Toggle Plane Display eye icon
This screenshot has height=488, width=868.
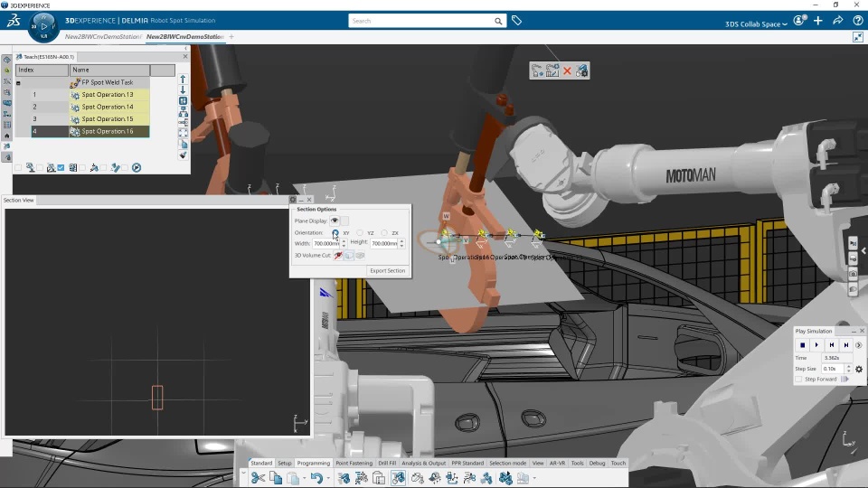click(335, 221)
